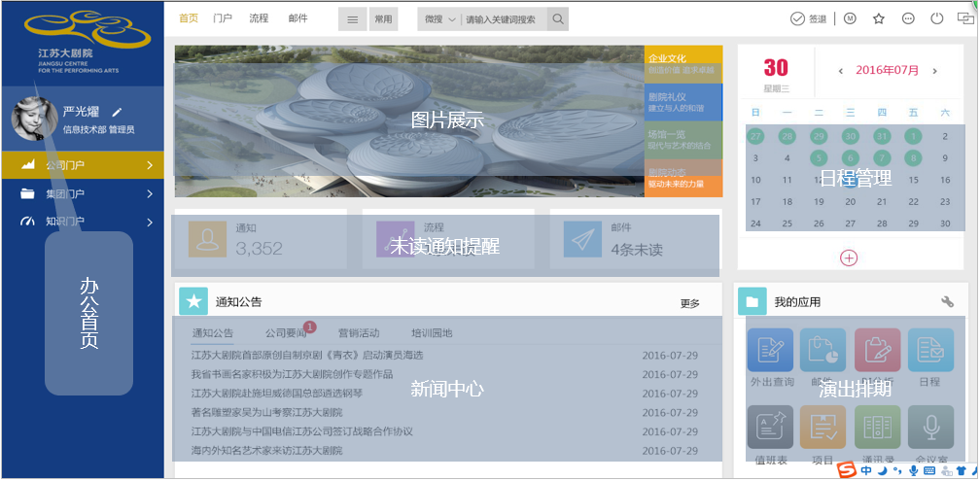The height and width of the screenshot is (481, 980).
Task: Open the 会议室 microphone app icon
Action: pyautogui.click(x=930, y=428)
